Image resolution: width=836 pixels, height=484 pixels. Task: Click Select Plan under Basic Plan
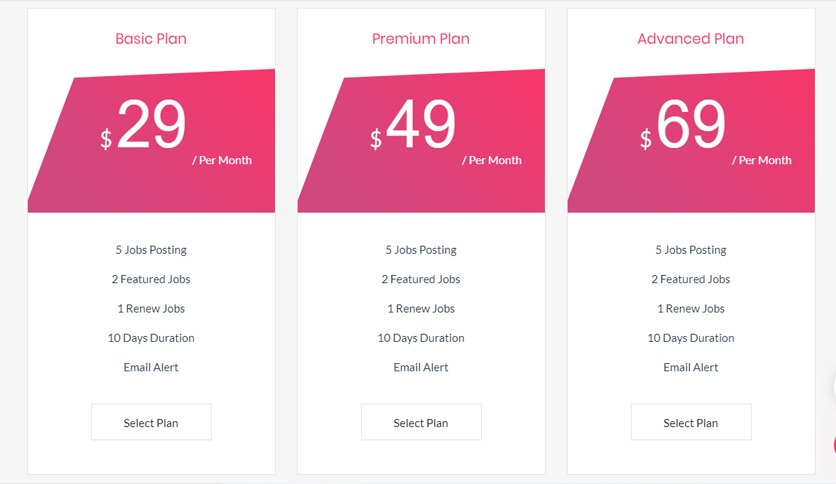[x=151, y=422]
